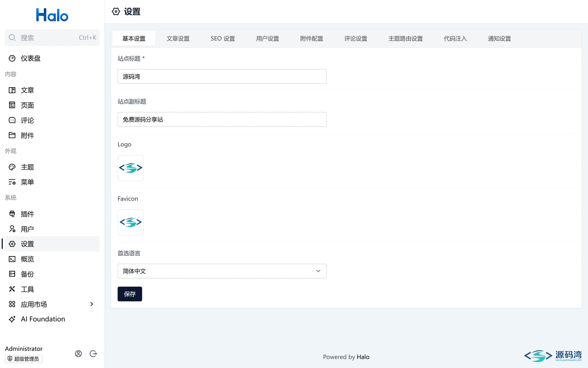
Task: Switch to the 文章设置 tab
Action: (178, 39)
